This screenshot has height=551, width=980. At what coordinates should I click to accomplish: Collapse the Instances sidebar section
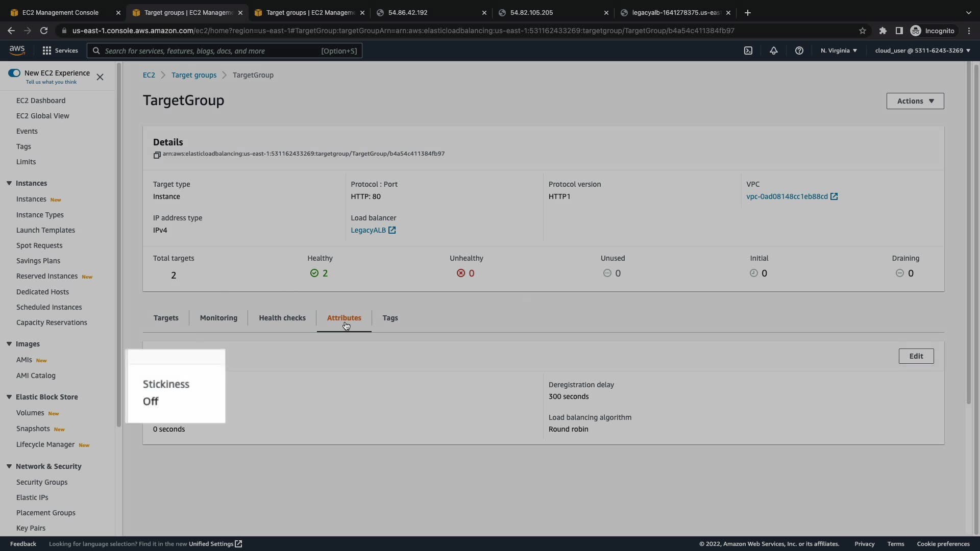click(x=9, y=183)
